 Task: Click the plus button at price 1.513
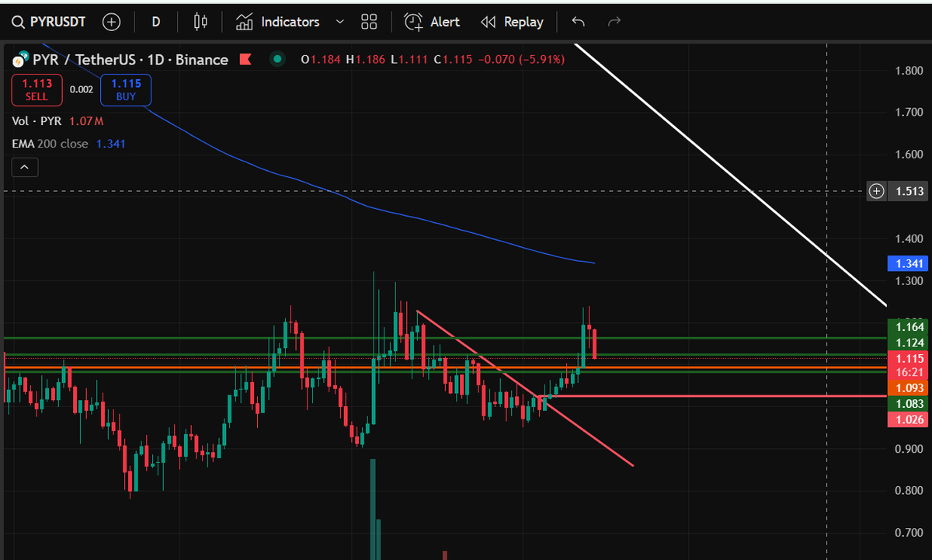point(877,191)
